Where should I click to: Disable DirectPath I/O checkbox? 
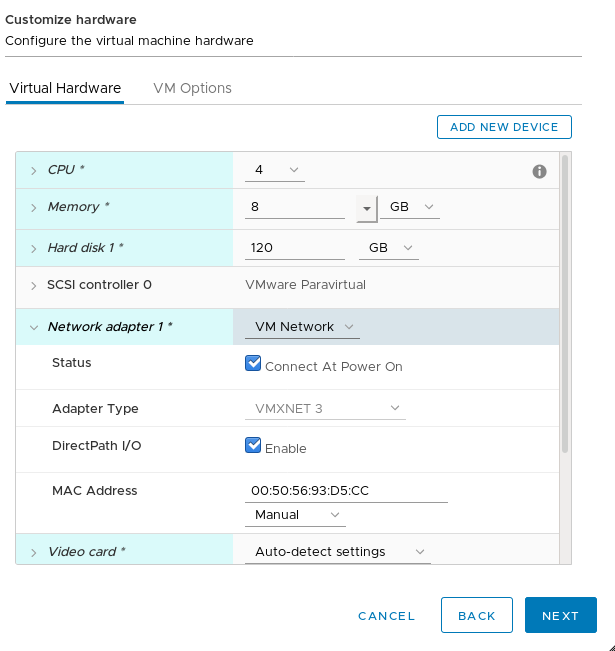coord(253,445)
